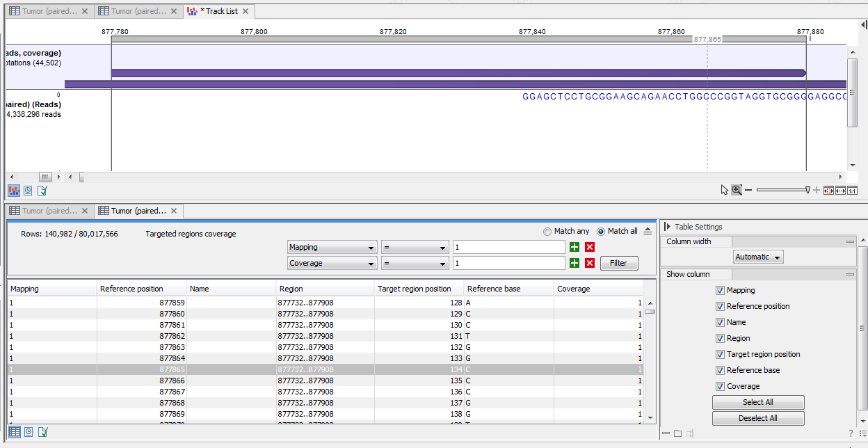
Task: Switch the Track List to graphical view icon
Action: (14, 190)
